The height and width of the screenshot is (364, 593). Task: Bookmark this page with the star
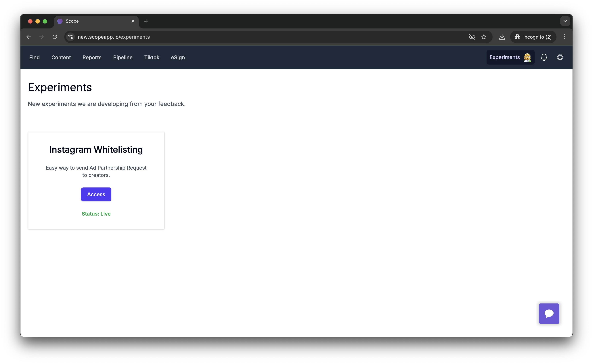(x=484, y=37)
